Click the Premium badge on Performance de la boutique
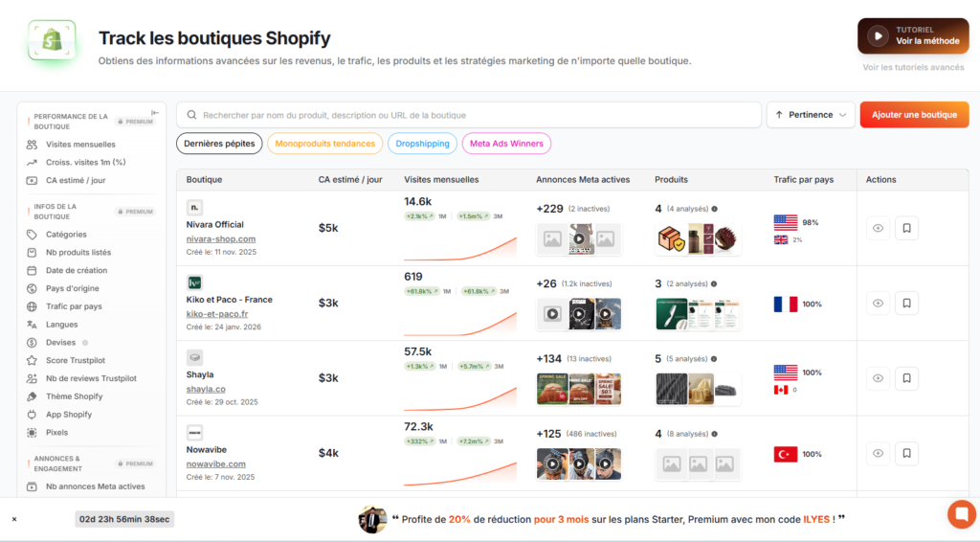Screen dimensions: 980x542 (x=136, y=122)
